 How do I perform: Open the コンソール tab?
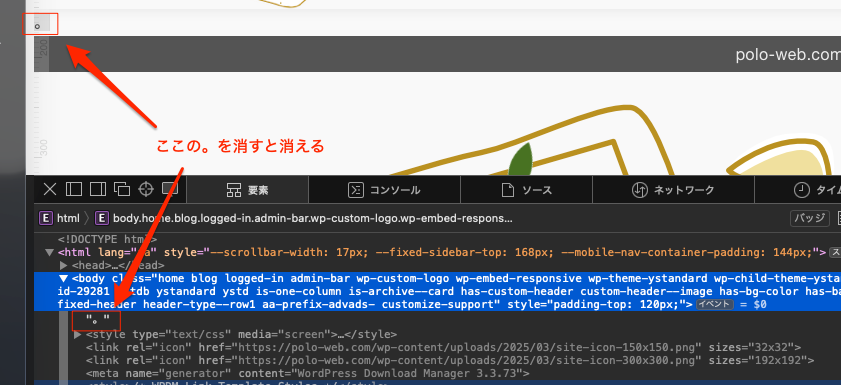point(384,190)
